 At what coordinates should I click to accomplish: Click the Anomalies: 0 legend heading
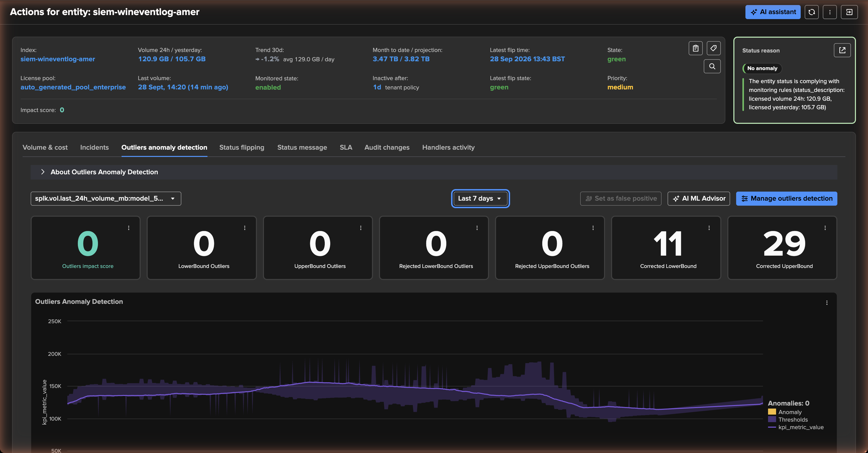tap(788, 403)
